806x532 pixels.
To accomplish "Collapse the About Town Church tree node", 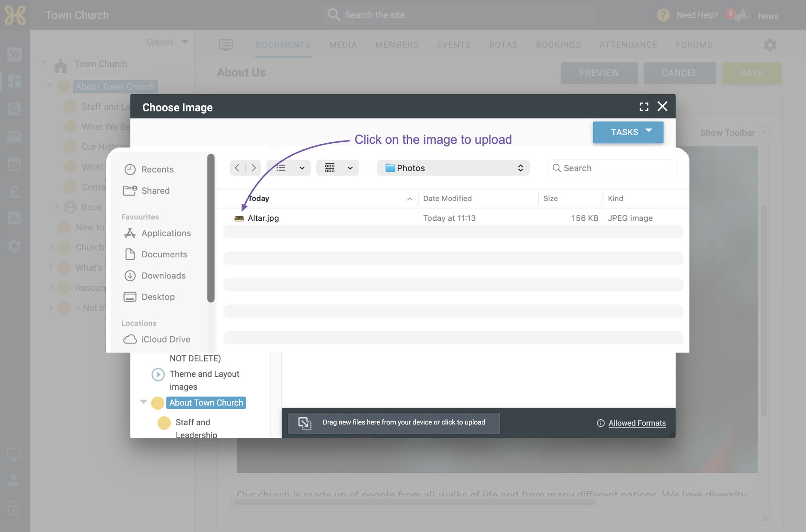I will tap(143, 402).
